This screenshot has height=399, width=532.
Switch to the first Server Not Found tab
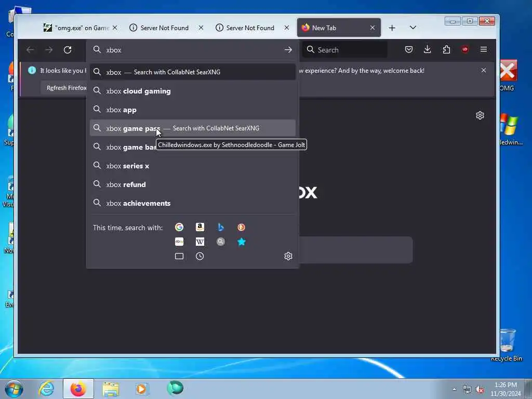167,28
